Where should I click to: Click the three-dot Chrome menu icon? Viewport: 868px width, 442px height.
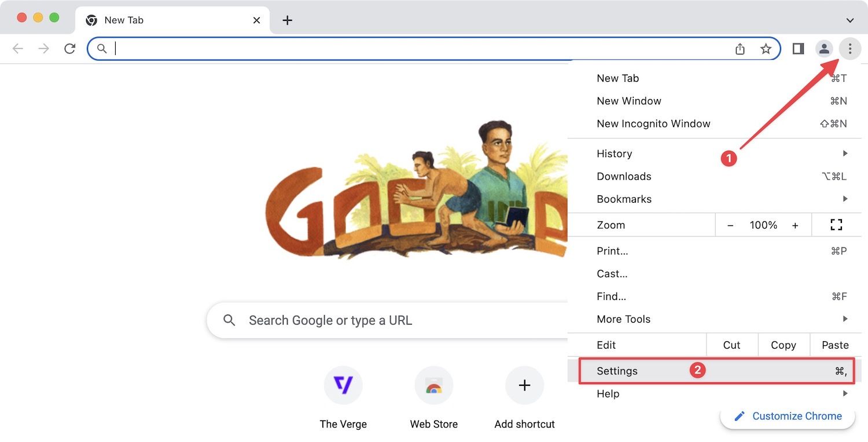[x=849, y=49]
